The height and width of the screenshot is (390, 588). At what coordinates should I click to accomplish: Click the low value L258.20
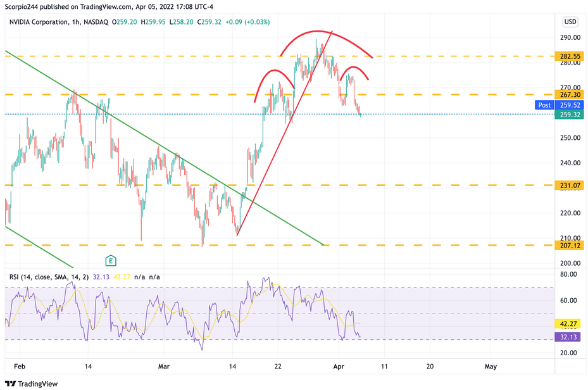tap(181, 22)
